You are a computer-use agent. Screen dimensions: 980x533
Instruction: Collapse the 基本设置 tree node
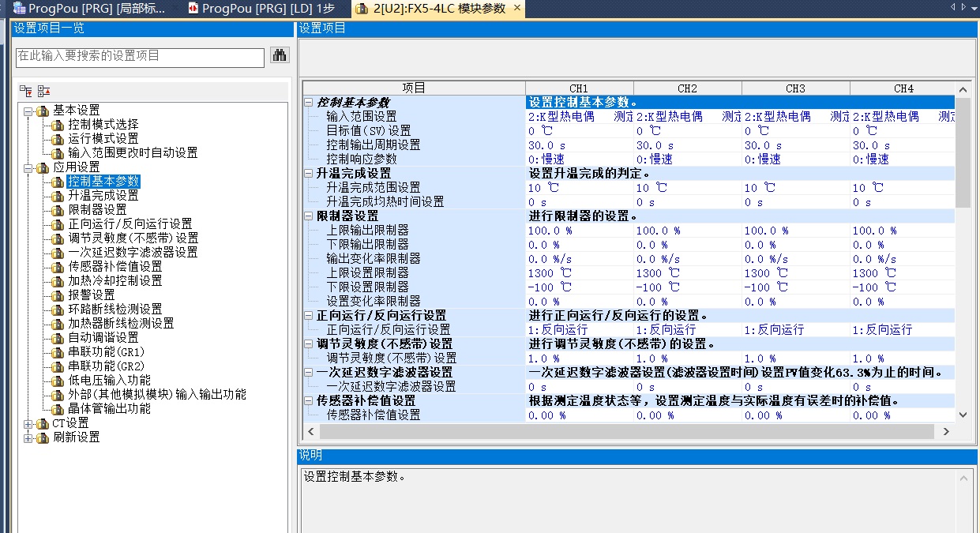click(29, 111)
